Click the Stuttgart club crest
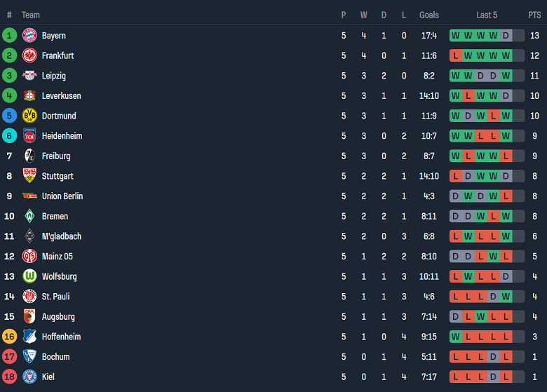The width and height of the screenshot is (547, 392). point(29,176)
